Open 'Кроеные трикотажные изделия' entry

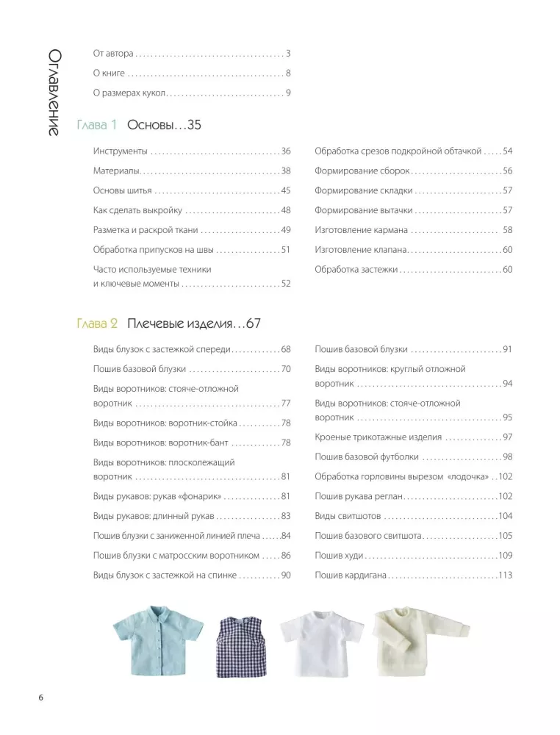click(413, 437)
